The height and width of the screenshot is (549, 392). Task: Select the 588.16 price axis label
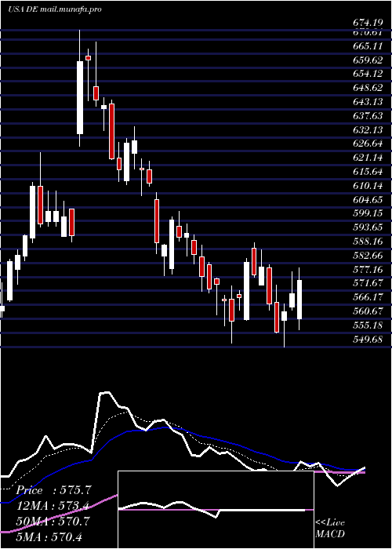pos(368,242)
